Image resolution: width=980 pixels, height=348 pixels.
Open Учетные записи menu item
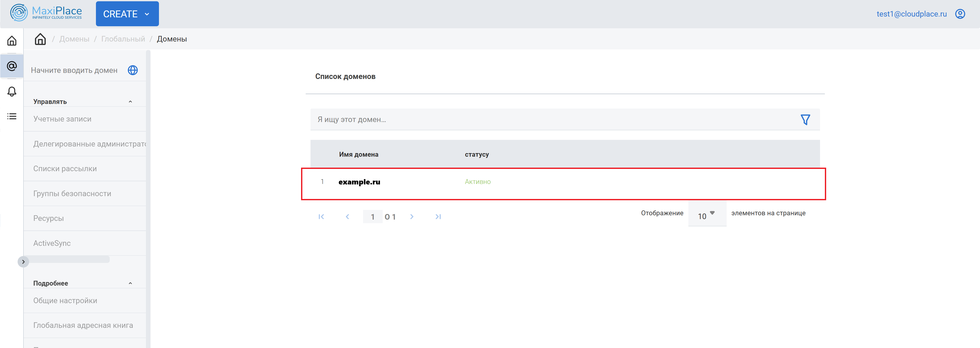point(63,119)
